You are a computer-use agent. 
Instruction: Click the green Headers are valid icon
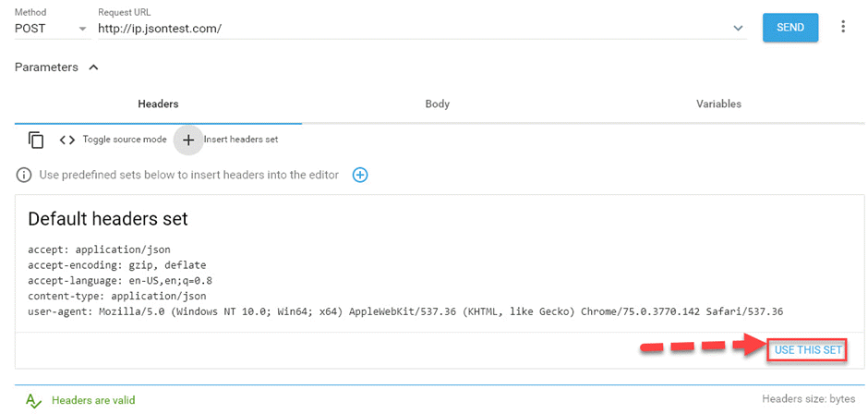click(33, 400)
